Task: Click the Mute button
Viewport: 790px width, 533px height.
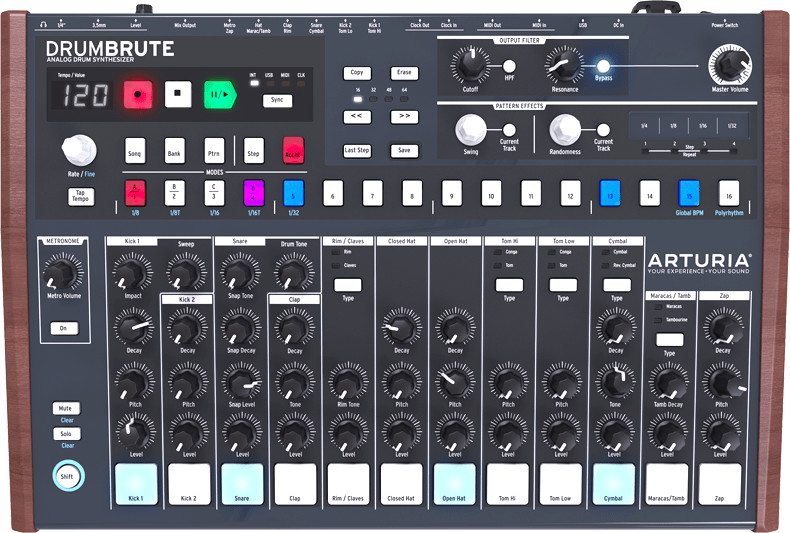Action: (x=66, y=408)
